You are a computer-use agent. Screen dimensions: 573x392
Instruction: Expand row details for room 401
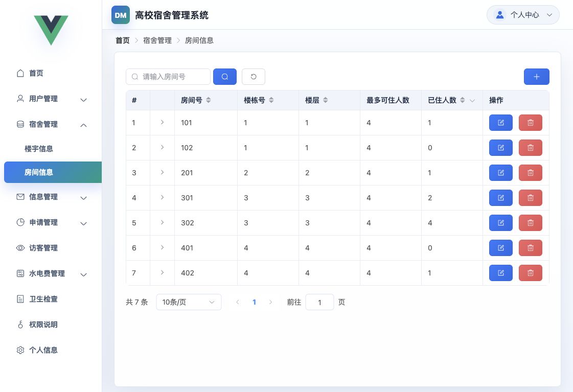(x=162, y=247)
